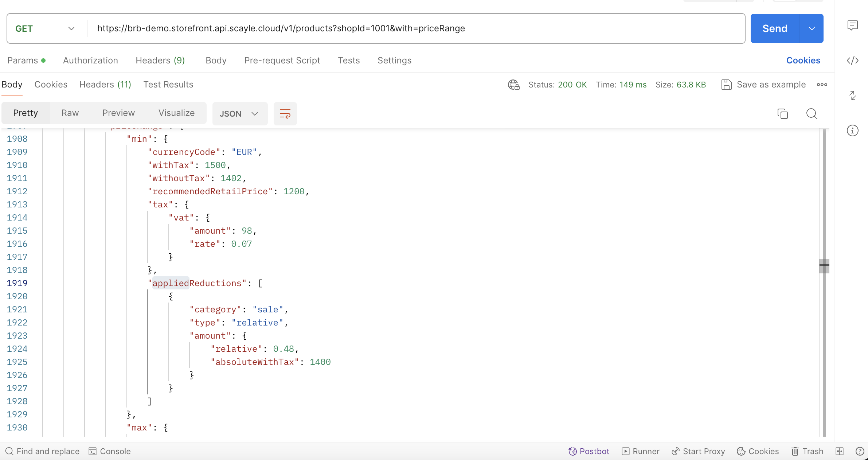The width and height of the screenshot is (868, 460).
Task: Open the response Test Results tab
Action: coord(168,85)
